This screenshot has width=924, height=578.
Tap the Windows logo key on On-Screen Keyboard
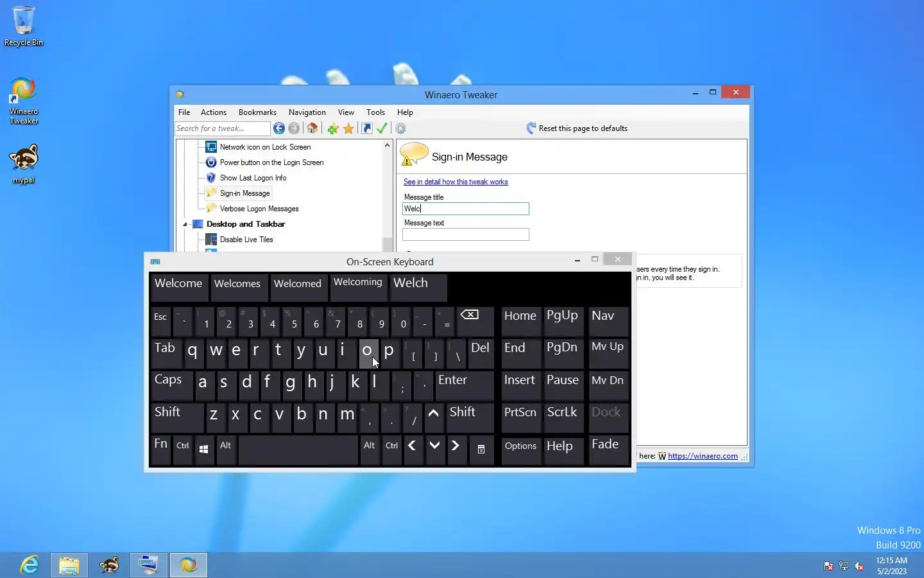[203, 450]
